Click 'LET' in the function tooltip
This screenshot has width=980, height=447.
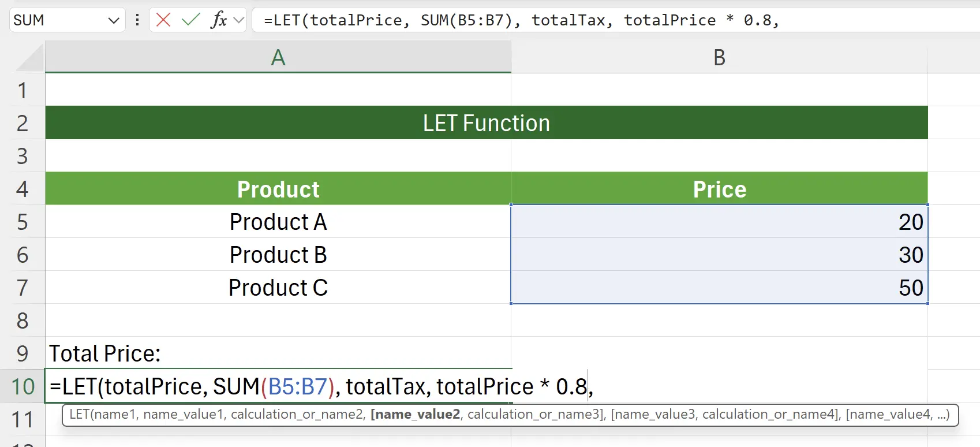coord(79,415)
